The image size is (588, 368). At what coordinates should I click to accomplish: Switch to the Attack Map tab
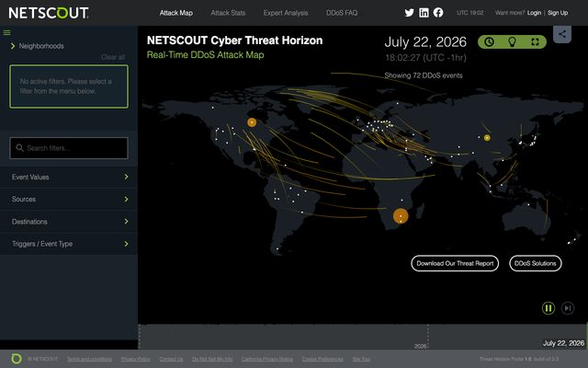point(176,13)
